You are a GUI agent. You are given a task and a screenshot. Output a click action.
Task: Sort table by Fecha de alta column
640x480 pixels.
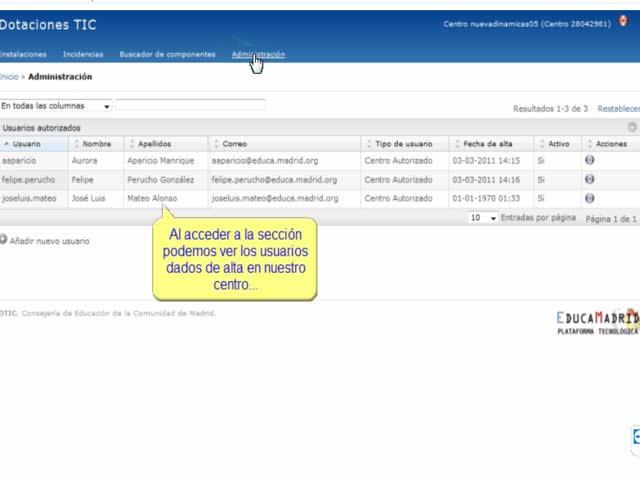[491, 144]
